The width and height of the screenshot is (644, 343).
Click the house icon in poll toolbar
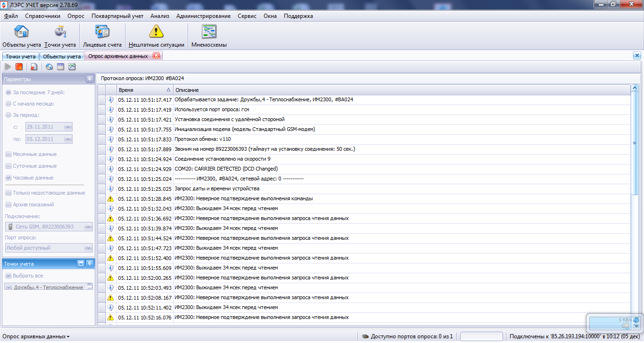(49, 67)
